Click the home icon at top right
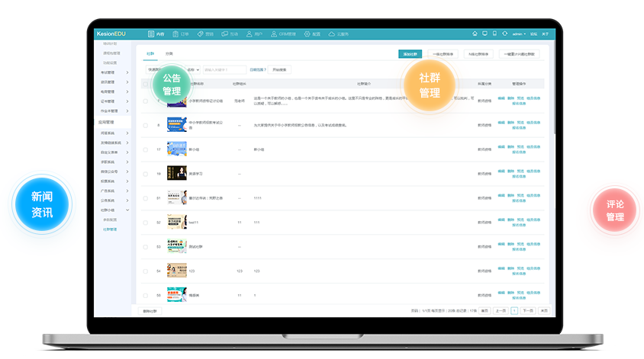This screenshot has height=359, width=644. [x=475, y=34]
